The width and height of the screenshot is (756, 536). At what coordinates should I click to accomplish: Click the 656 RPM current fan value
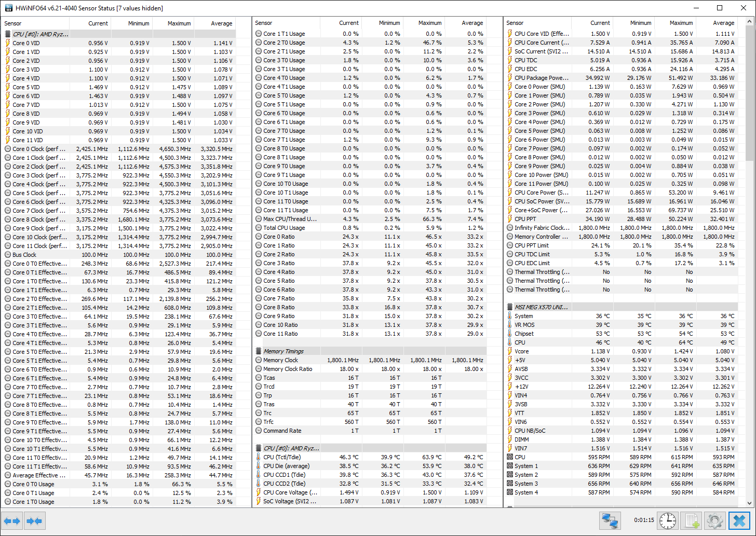599,484
